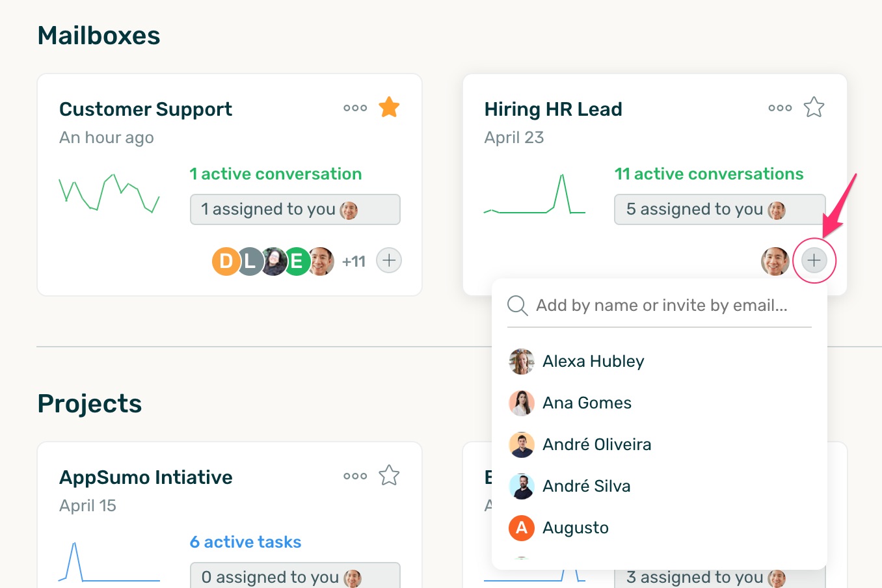
Task: Click the green E member avatar
Action: tap(297, 261)
